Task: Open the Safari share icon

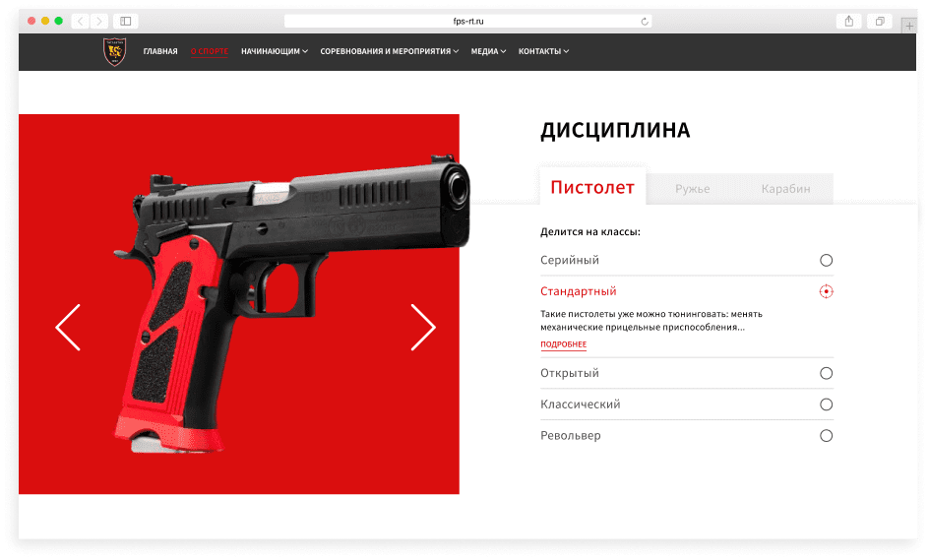Action: pyautogui.click(x=849, y=22)
